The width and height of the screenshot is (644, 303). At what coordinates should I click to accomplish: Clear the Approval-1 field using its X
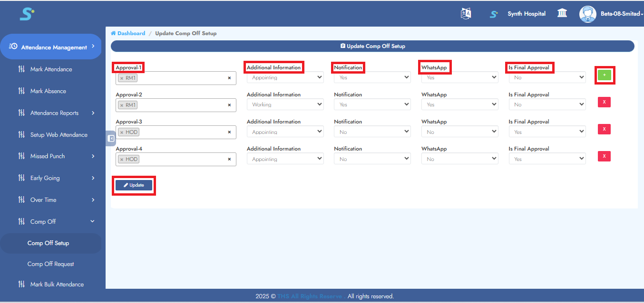(x=229, y=78)
